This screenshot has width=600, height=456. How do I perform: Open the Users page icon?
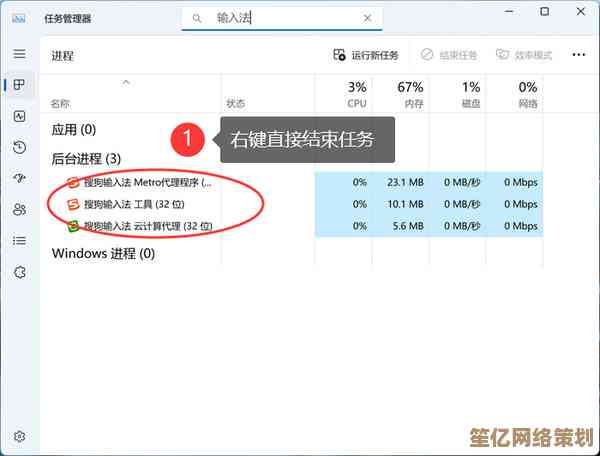tap(19, 209)
